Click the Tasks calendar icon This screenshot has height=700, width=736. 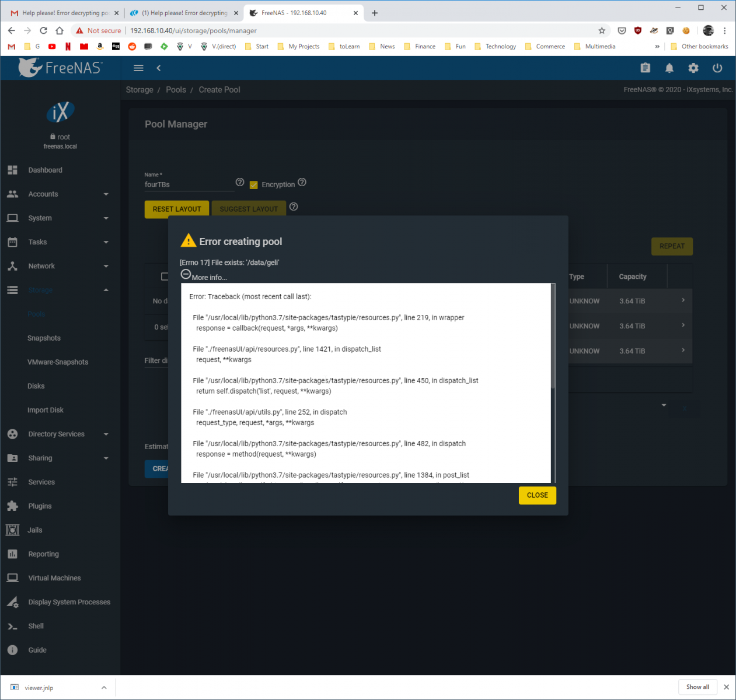pyautogui.click(x=12, y=242)
